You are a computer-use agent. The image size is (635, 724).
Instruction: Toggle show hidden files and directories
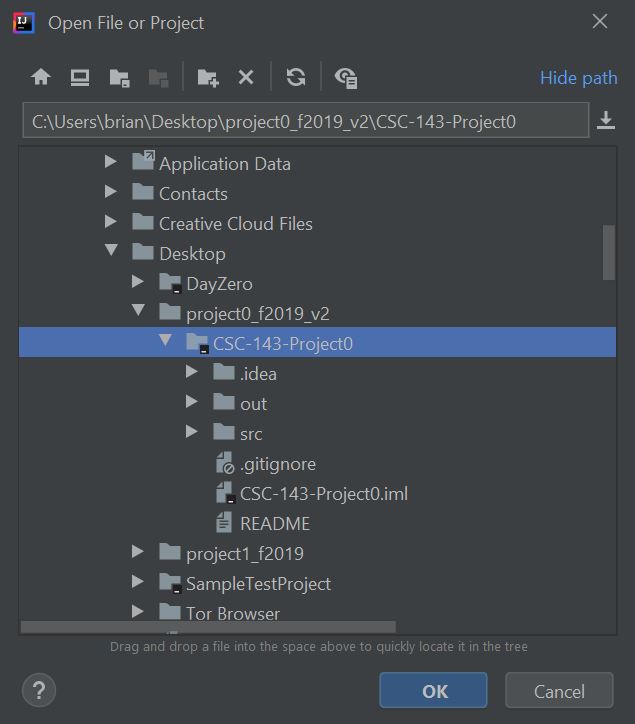(346, 78)
